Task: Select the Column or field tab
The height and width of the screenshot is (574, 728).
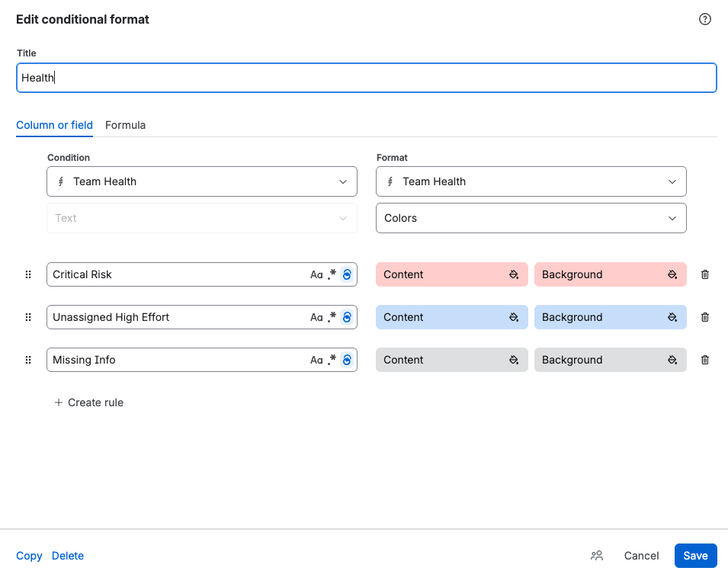Action: (x=54, y=125)
